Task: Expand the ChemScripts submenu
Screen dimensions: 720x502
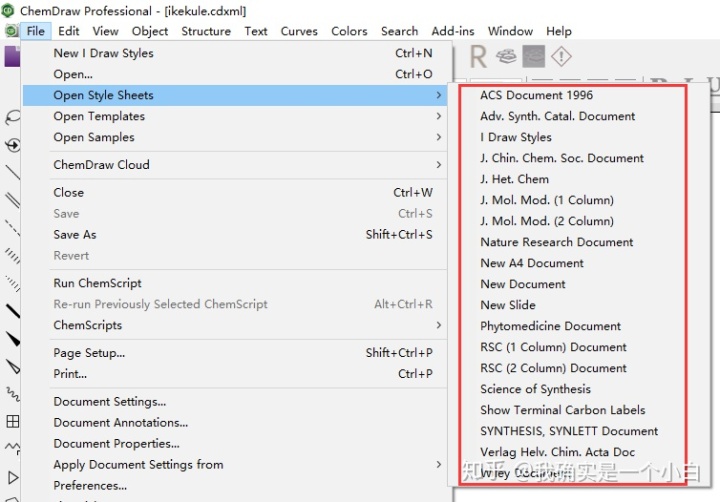Action: pos(235,325)
